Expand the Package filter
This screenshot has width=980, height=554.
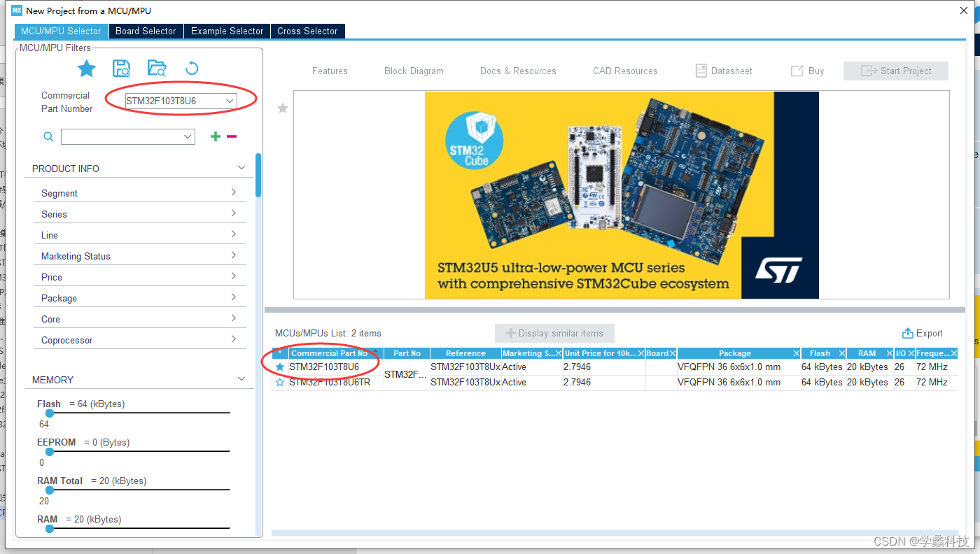tap(234, 297)
